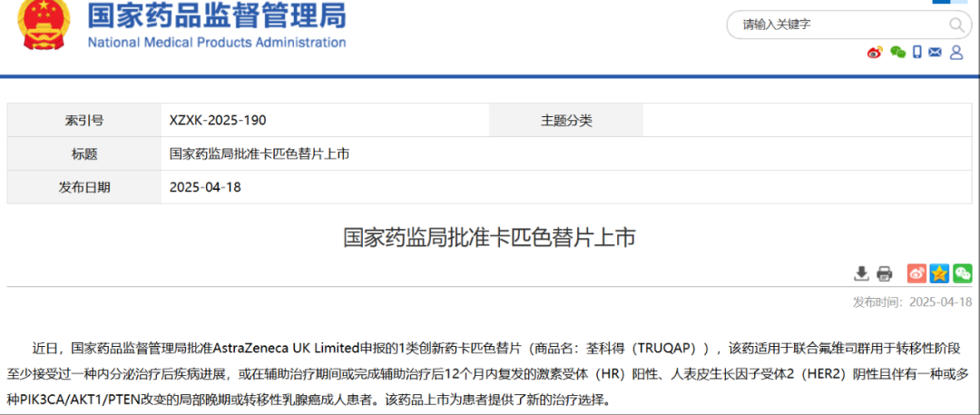Share article to QQ Zone star icon
980x415 pixels.
939,273
